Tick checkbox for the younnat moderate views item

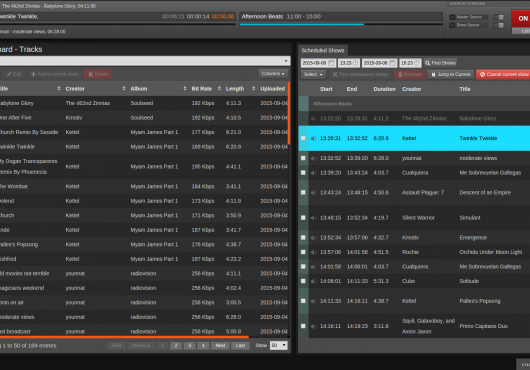[303, 158]
